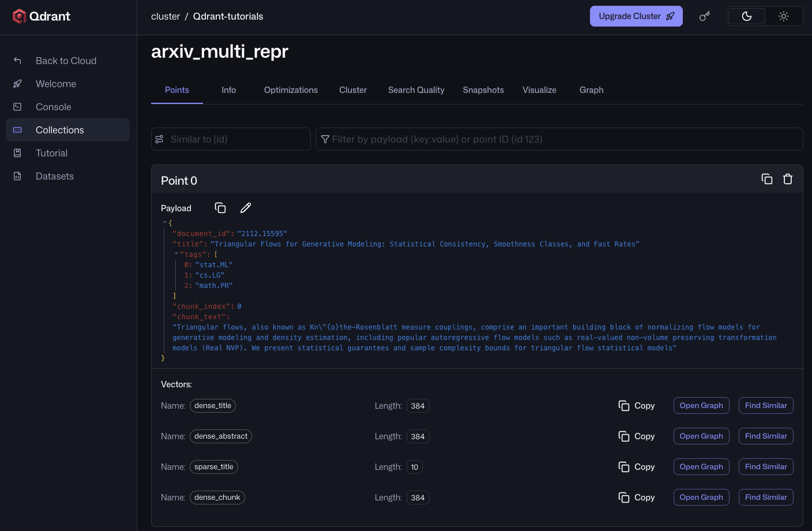812x531 pixels.
Task: Open Graph for dense_title vector
Action: tap(701, 406)
